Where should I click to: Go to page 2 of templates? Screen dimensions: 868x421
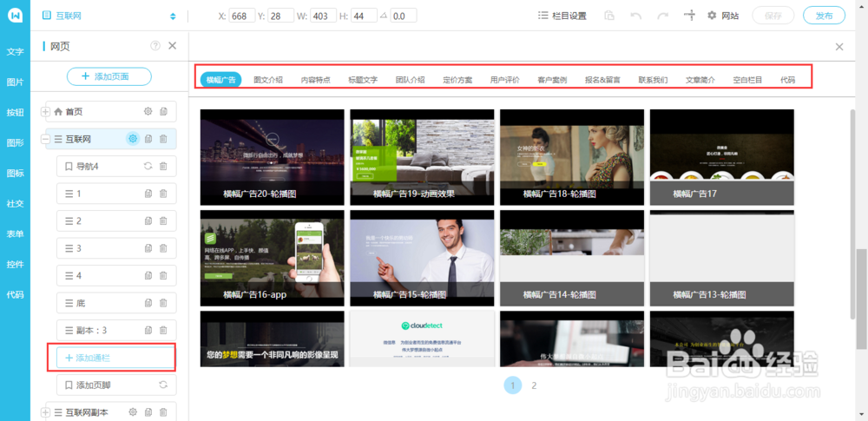[x=534, y=385]
